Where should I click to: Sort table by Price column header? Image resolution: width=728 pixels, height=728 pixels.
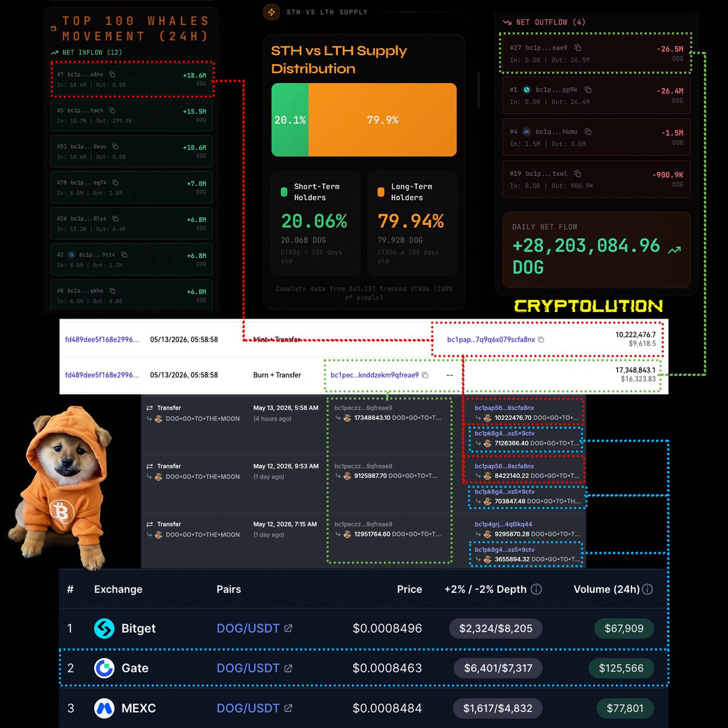[409, 589]
